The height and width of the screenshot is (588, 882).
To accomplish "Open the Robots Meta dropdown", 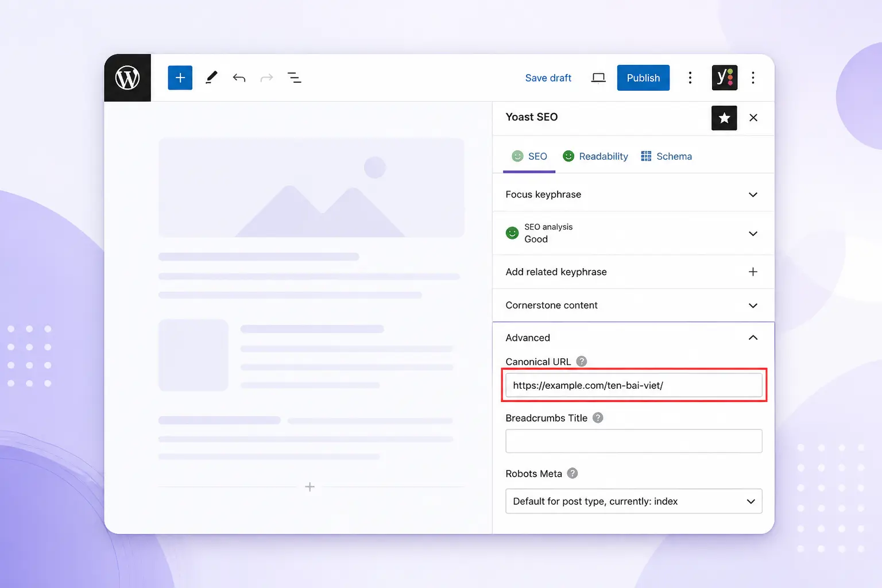I will [x=633, y=501].
